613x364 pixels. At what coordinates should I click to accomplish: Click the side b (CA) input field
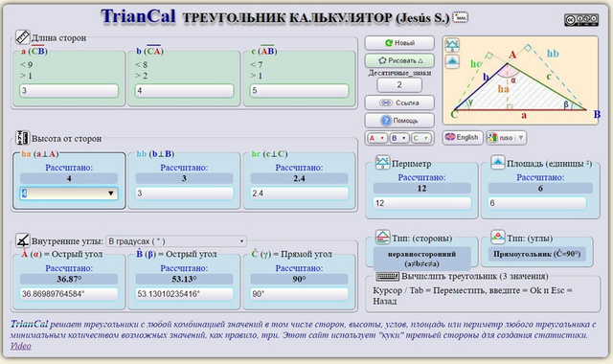[x=184, y=91]
